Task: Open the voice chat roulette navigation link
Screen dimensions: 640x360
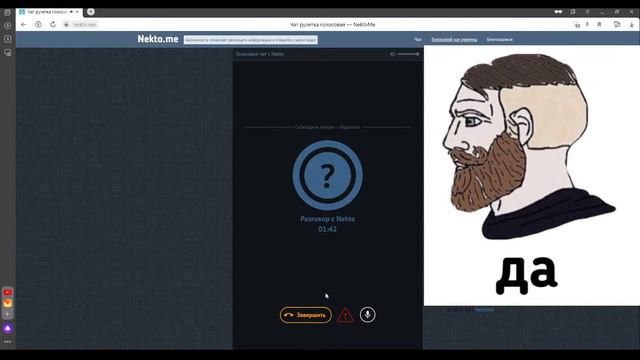Action: click(454, 40)
